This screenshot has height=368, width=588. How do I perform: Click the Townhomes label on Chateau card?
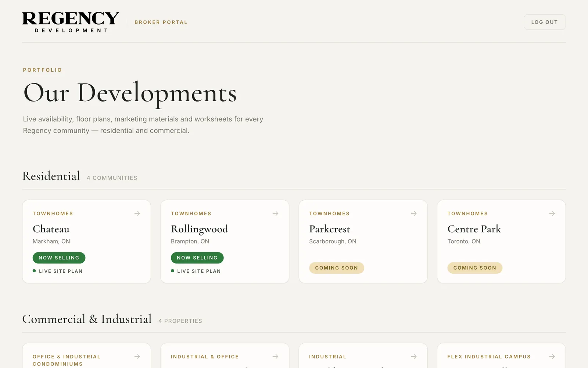click(x=53, y=213)
